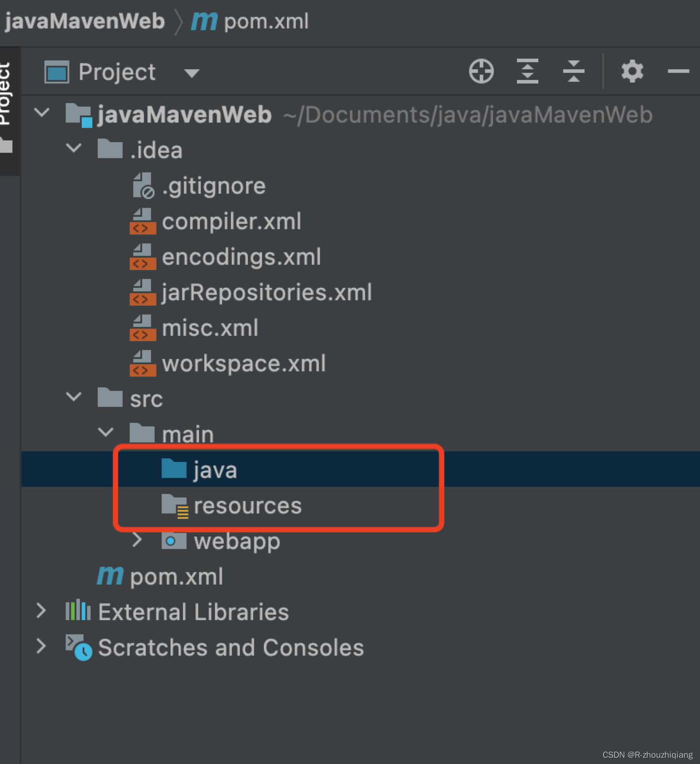Screen dimensions: 700x764
Task: Select the webapp folder name
Action: [237, 542]
